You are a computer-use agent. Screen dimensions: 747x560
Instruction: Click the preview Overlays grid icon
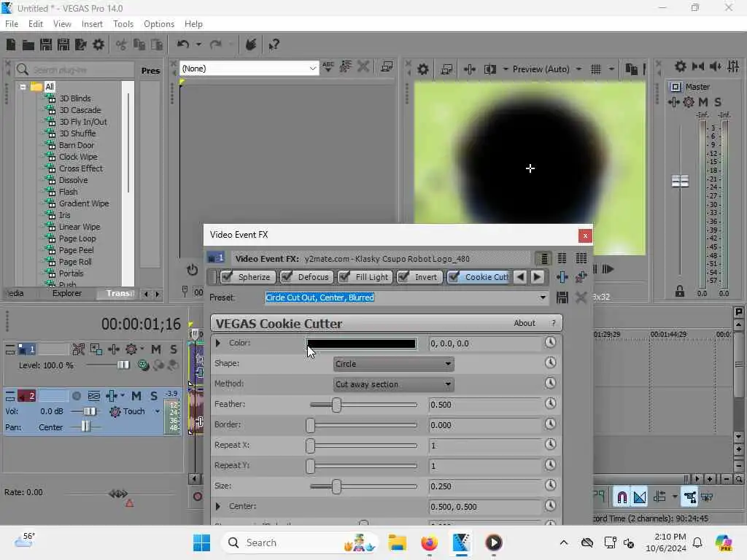[595, 69]
